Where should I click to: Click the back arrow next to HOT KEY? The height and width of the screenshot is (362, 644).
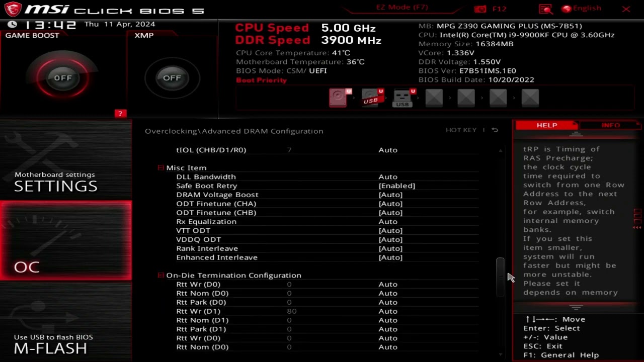[x=495, y=130]
